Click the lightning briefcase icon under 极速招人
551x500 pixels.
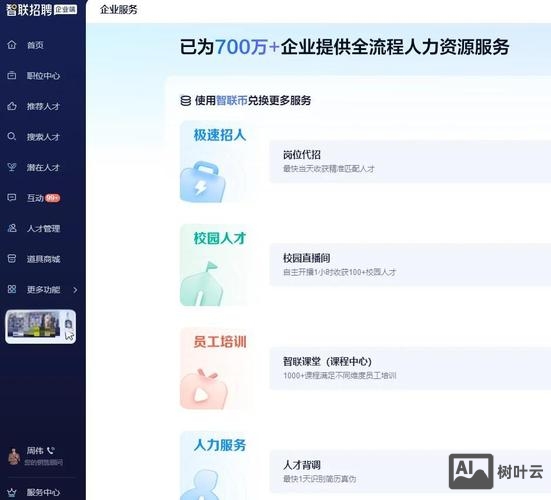point(202,182)
